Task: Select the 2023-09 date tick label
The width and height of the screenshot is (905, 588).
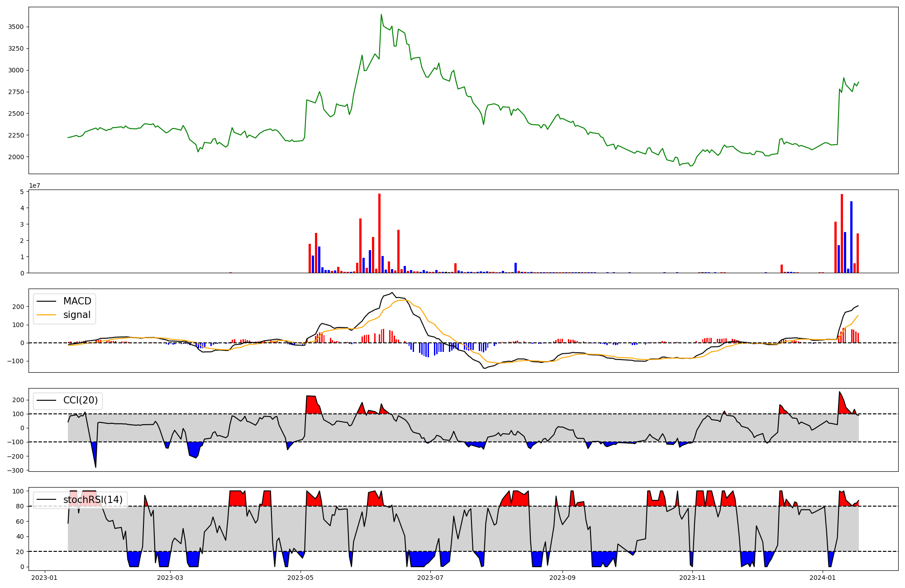Action: point(563,578)
